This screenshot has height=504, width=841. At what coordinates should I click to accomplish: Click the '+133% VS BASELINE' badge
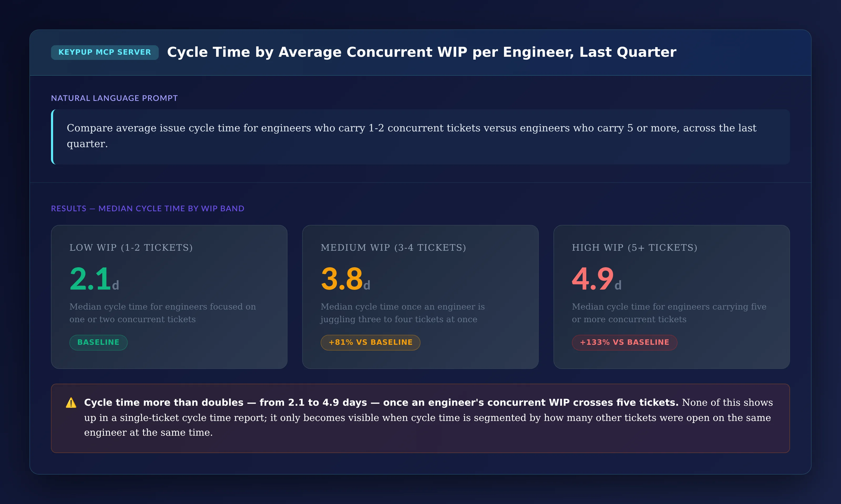pos(625,342)
